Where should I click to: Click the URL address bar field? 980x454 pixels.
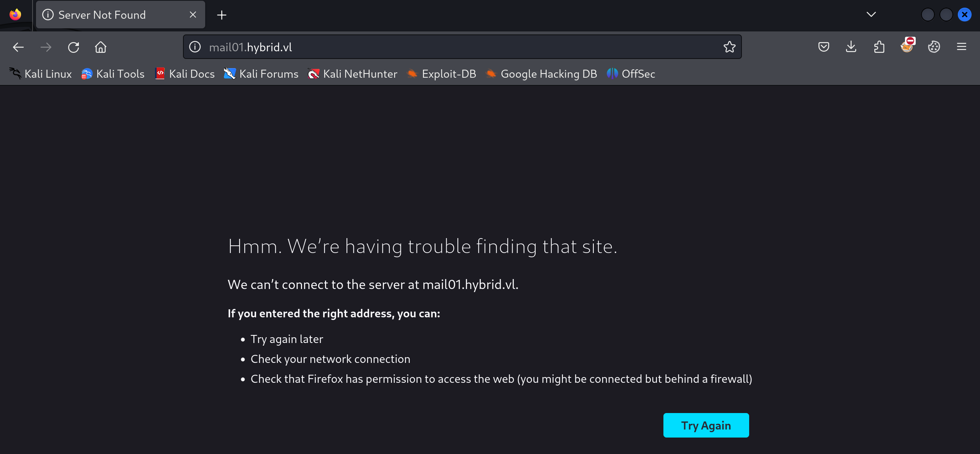point(459,47)
